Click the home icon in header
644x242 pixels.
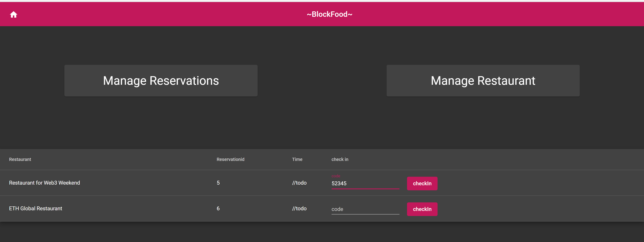point(13,14)
